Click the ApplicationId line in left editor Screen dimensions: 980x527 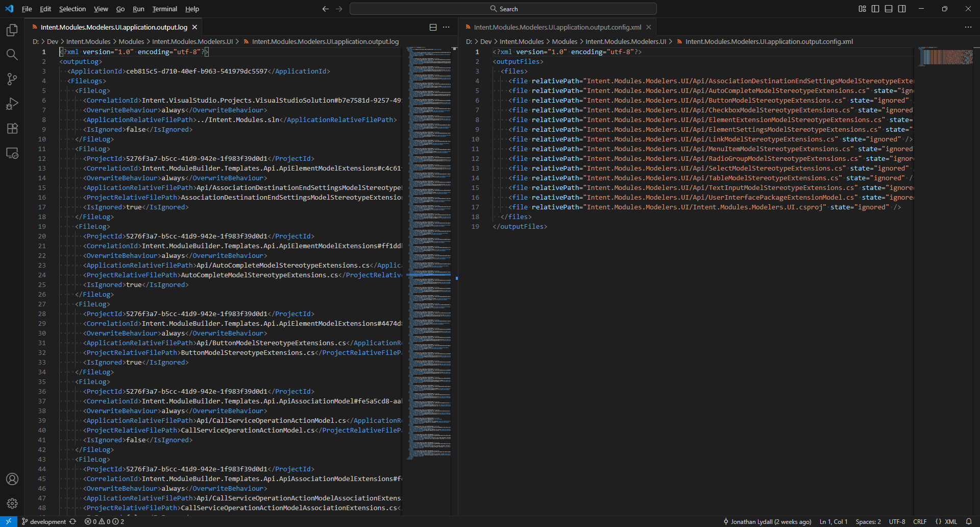[x=199, y=71]
